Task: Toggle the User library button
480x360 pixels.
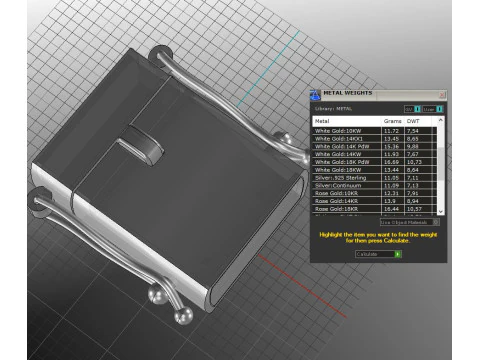Action: pos(432,109)
